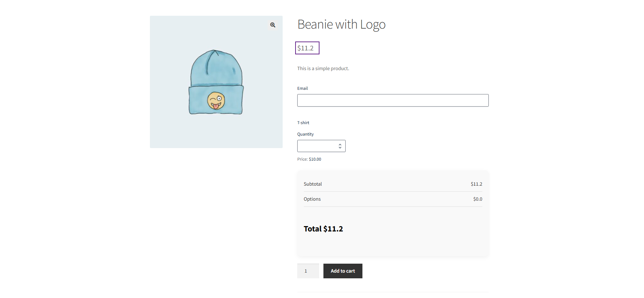Click the Email input field
This screenshot has height=298, width=644.
(x=393, y=100)
